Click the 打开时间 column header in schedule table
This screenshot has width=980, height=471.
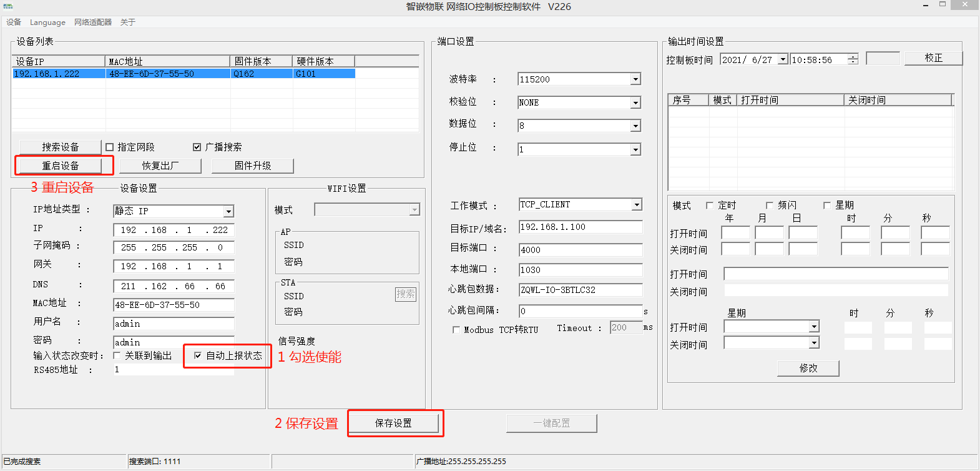pos(790,100)
